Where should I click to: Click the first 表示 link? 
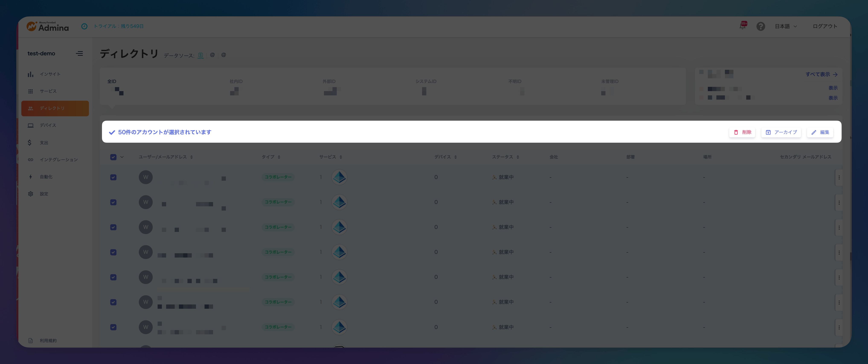coord(833,88)
